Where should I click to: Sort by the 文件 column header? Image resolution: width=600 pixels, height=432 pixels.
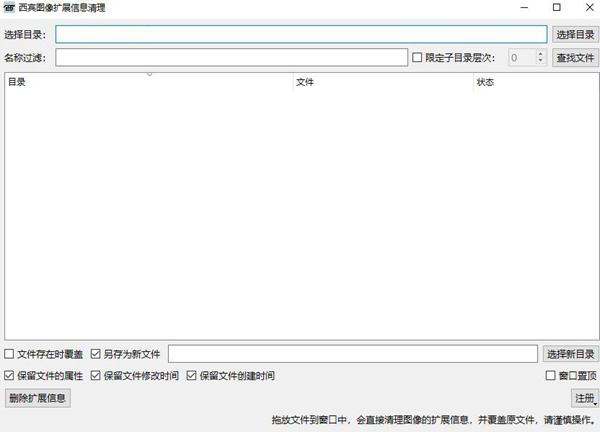[383, 82]
